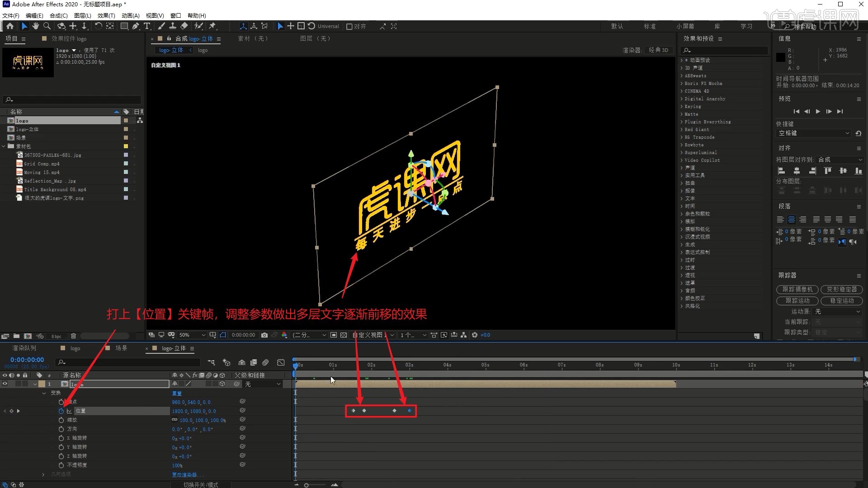Click the Effects and Presets search field

725,50
